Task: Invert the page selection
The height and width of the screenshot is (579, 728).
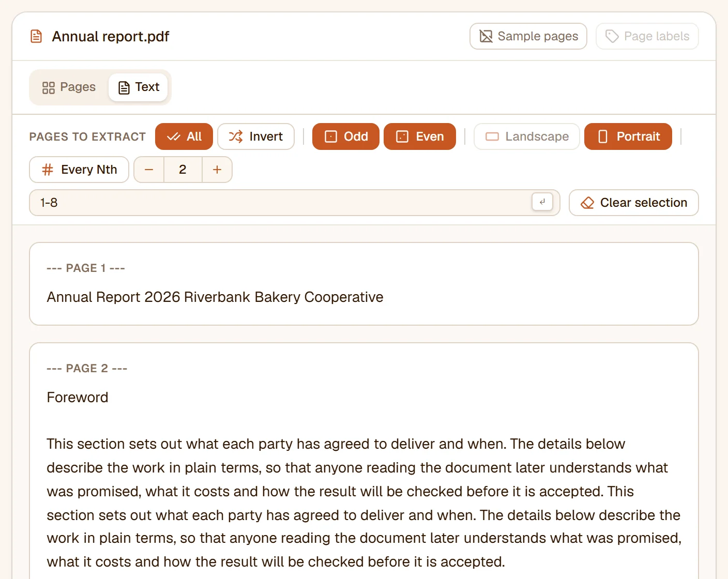Action: 256,136
